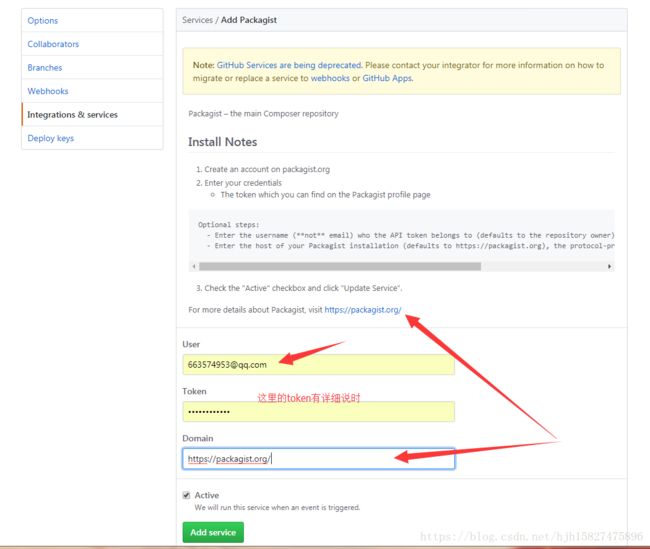The height and width of the screenshot is (549, 650).
Task: Follow the webhooks link in the note
Action: pos(330,78)
